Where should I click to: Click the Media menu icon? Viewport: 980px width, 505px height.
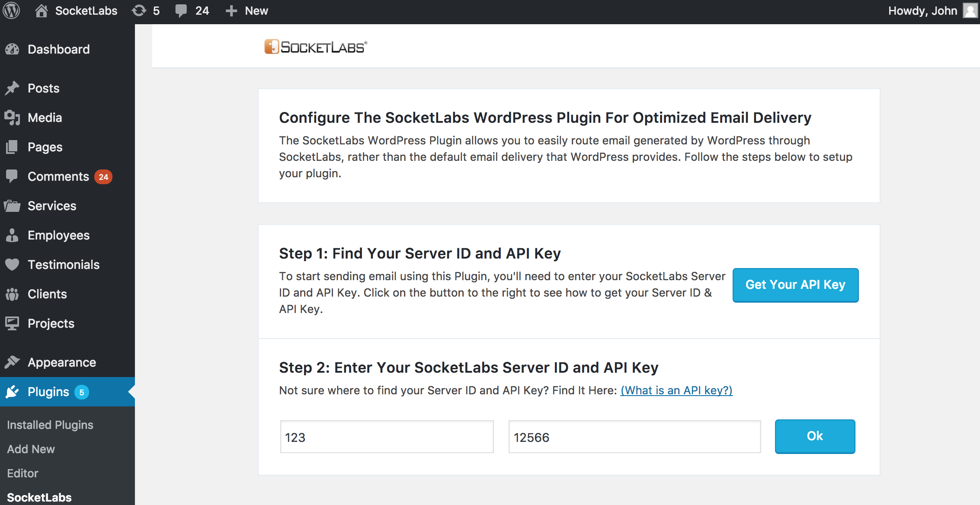point(13,117)
